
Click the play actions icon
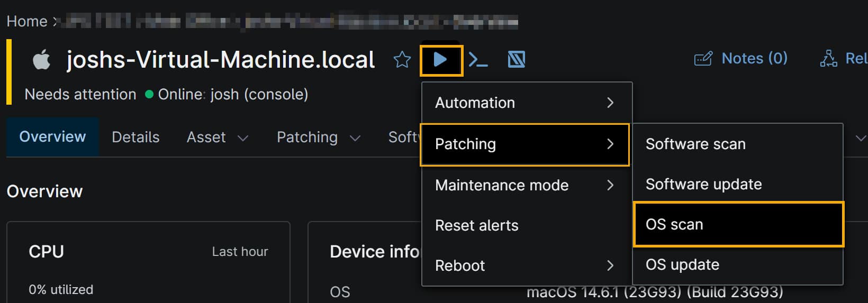[441, 60]
